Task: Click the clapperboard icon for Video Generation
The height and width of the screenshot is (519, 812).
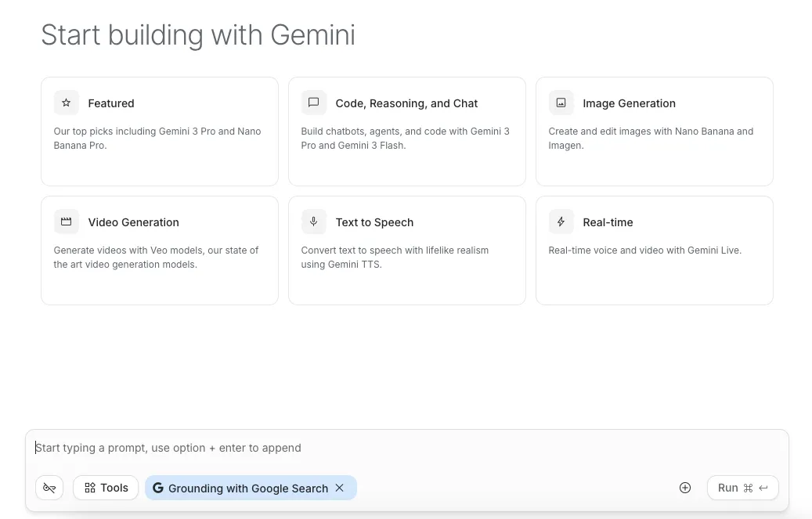Action: 67,222
